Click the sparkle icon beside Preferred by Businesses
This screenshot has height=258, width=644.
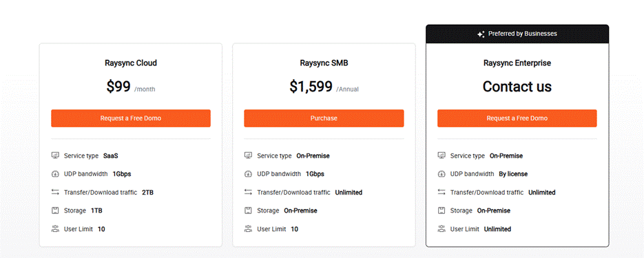[x=481, y=34]
